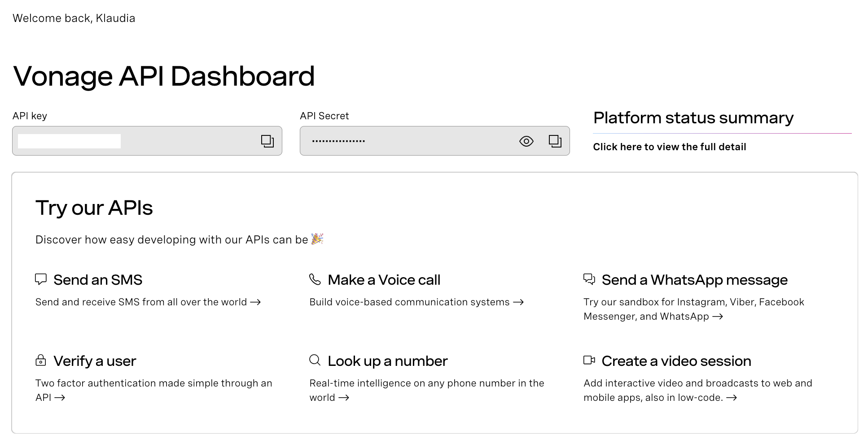Click the Platform status summary heading
The height and width of the screenshot is (443, 868).
693,117
